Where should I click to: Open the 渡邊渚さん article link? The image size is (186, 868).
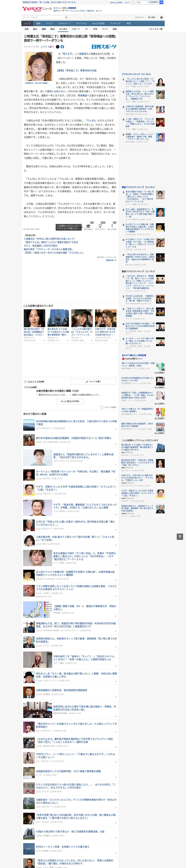click(x=83, y=456)
